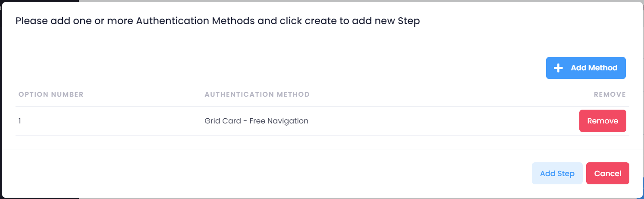This screenshot has height=199, width=644.
Task: Dismiss the dialog using Cancel
Action: 607,174
